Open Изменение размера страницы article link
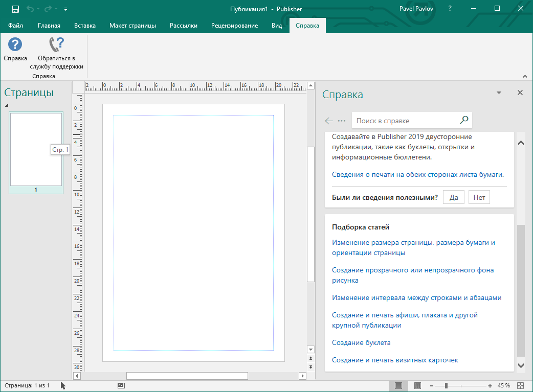 (413, 248)
